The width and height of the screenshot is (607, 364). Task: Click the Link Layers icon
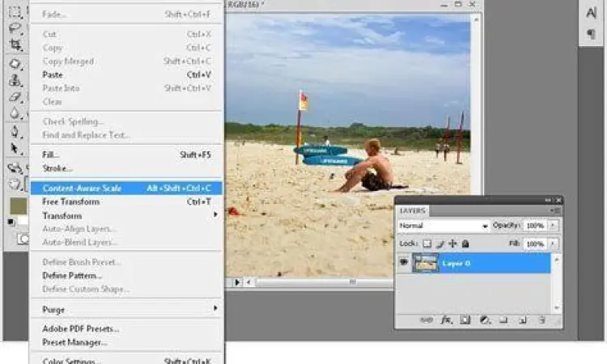tap(427, 320)
